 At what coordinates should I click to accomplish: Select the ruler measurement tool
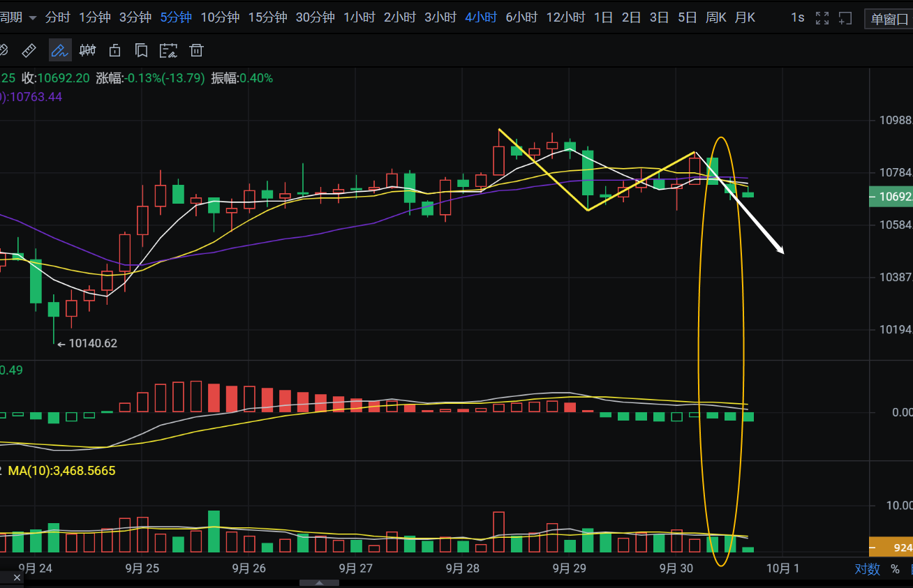(29, 50)
